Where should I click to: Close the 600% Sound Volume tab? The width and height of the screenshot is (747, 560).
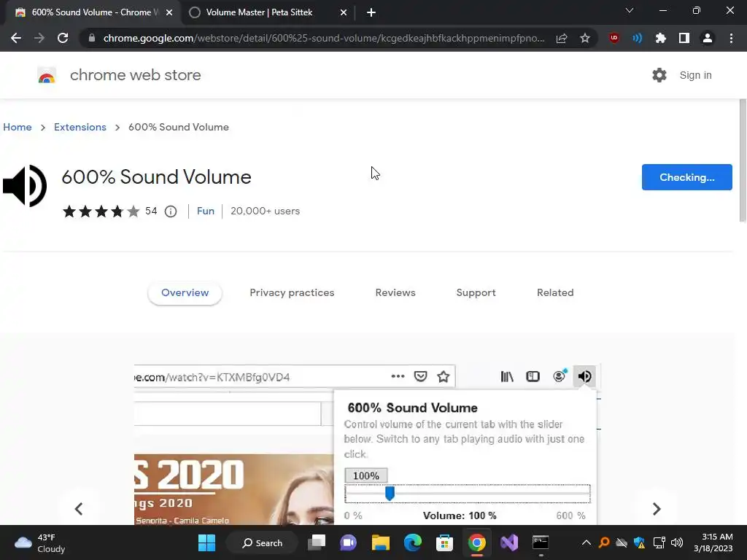pos(169,13)
